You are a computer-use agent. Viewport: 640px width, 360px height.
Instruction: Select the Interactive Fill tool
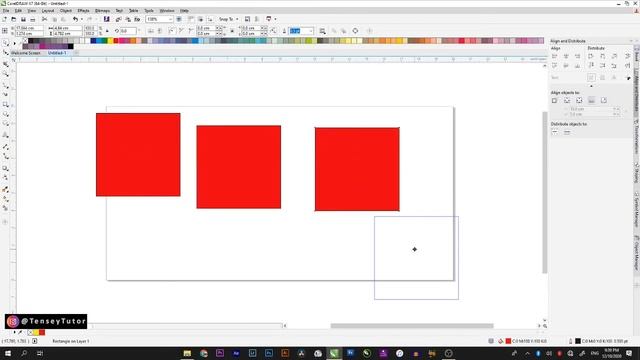click(6, 199)
